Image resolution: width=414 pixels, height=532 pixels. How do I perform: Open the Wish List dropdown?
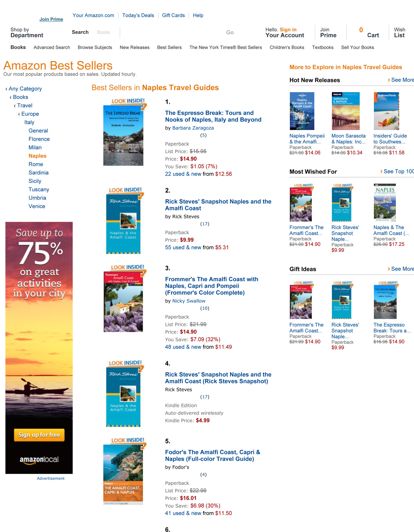[399, 33]
